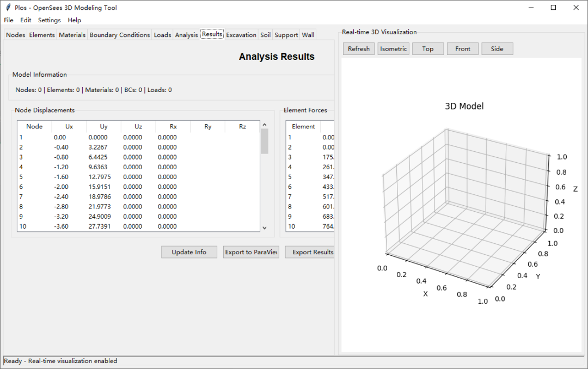Click the Rx column header
588x369 pixels.
tap(173, 127)
